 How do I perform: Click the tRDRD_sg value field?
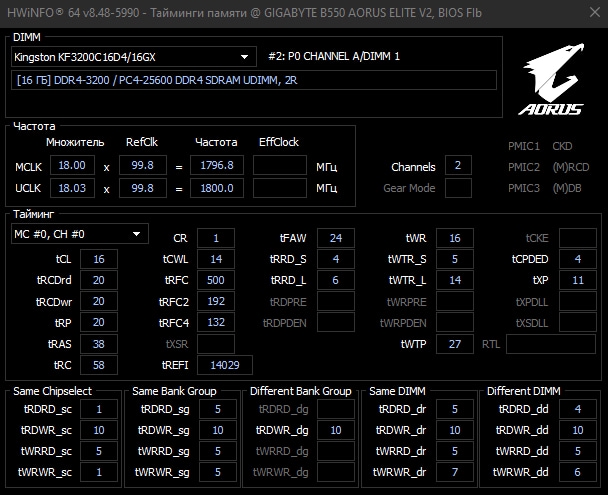click(218, 409)
